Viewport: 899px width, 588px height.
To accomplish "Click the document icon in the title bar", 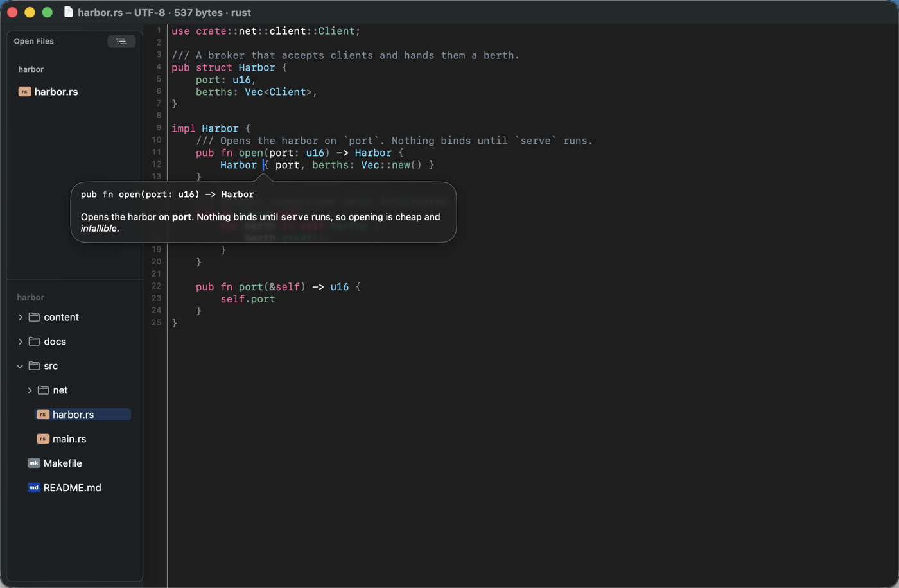I will click(x=69, y=12).
